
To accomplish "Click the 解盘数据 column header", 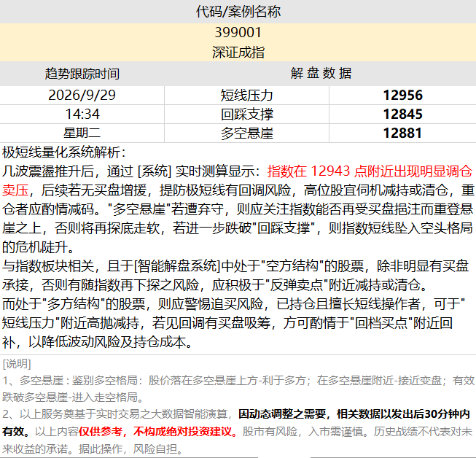I will [321, 74].
